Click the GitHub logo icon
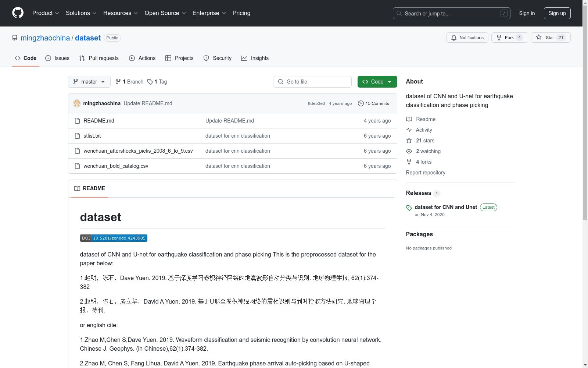Viewport: 588px width, 368px height. tap(18, 13)
